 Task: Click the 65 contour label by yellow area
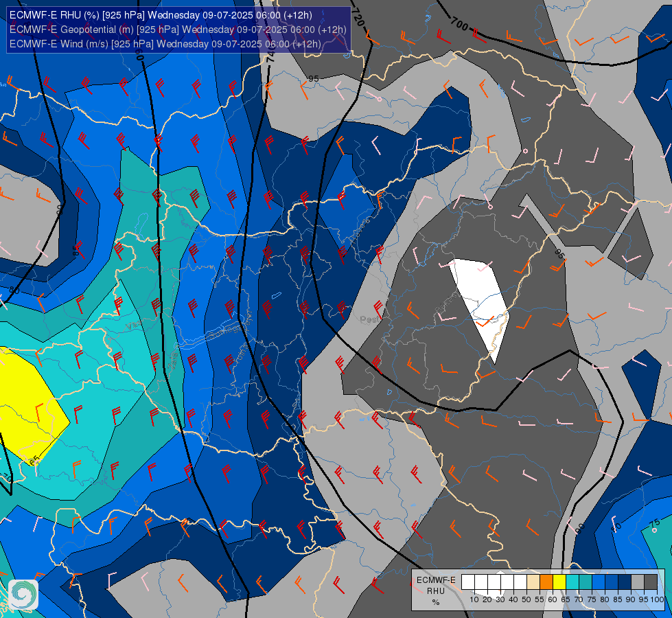35,461
